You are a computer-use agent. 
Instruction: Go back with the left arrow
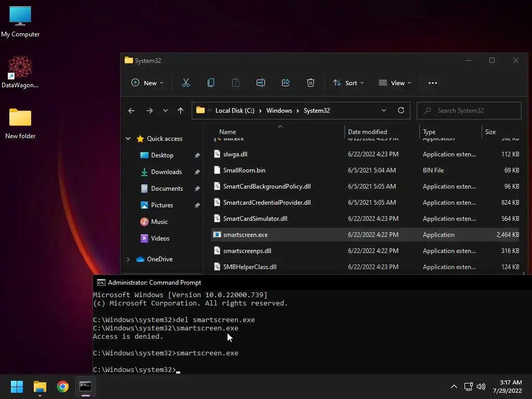point(131,111)
